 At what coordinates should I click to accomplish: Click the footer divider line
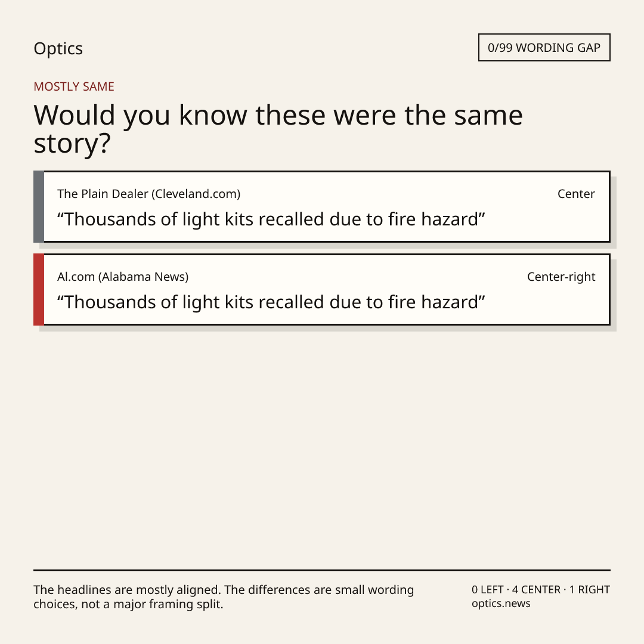coord(322,570)
